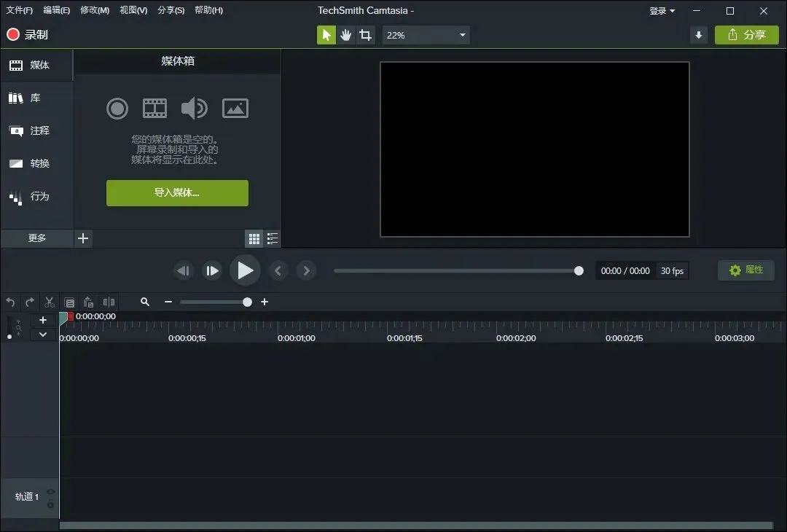Viewport: 787px width, 532px height.
Task: Click the plus icon next to 更多
Action: [x=83, y=238]
